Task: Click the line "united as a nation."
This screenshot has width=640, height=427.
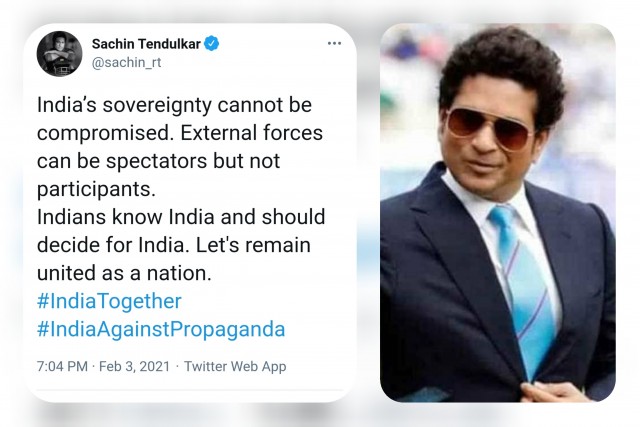Action: 124,273
